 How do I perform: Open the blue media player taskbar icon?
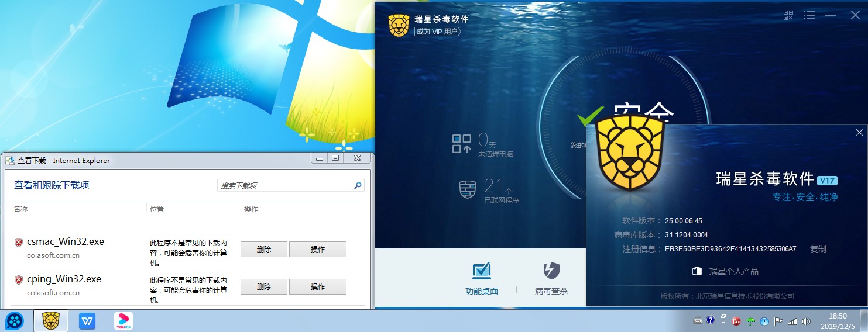point(14,321)
